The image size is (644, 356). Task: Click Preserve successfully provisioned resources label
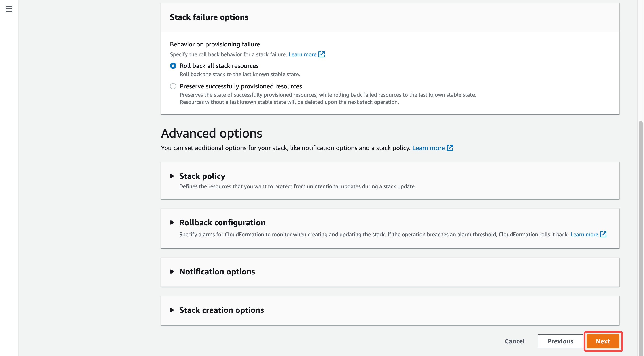pos(241,86)
